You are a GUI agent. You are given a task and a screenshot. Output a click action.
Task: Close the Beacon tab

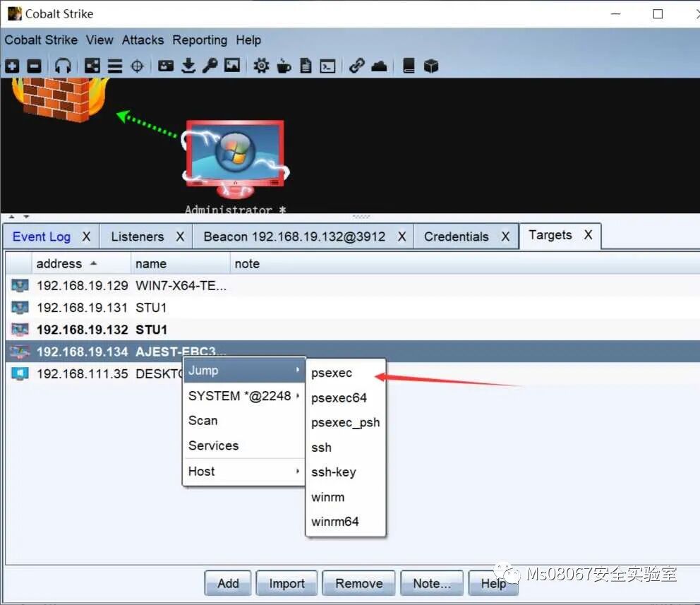click(x=402, y=236)
